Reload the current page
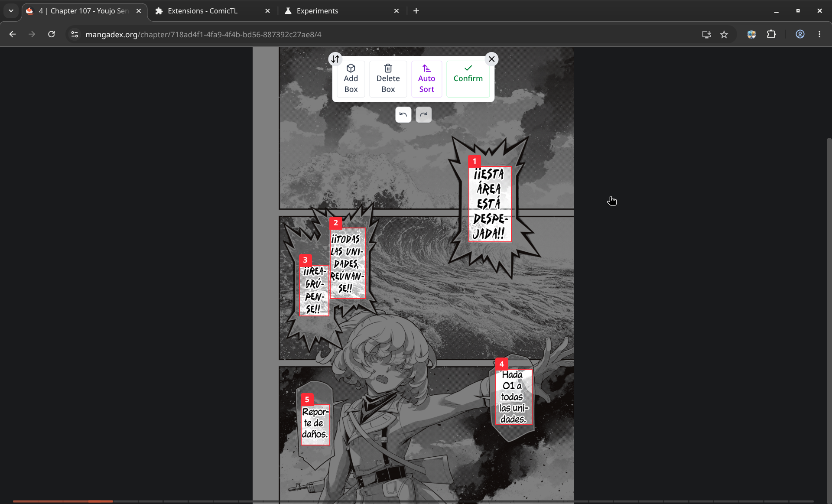 (x=52, y=34)
